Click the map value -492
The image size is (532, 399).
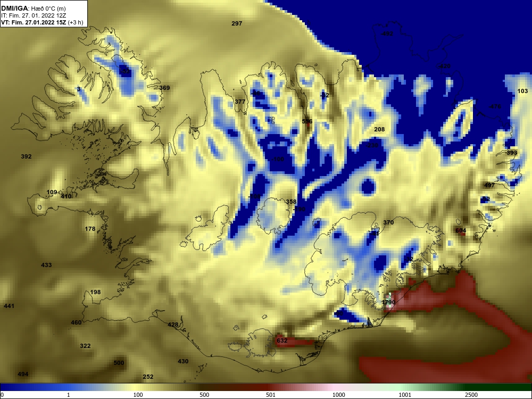tap(387, 34)
